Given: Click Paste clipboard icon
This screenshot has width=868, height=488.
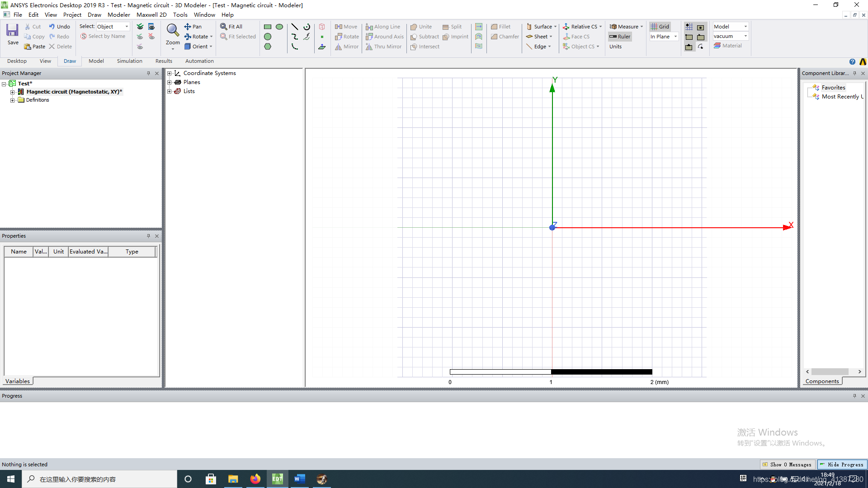Looking at the screenshot, I should click(x=28, y=47).
